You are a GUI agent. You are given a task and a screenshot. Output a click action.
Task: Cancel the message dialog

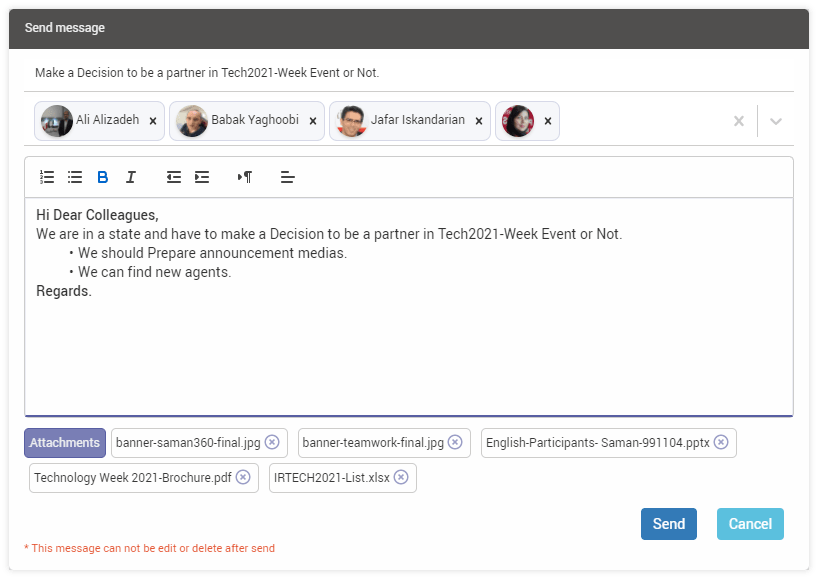750,524
